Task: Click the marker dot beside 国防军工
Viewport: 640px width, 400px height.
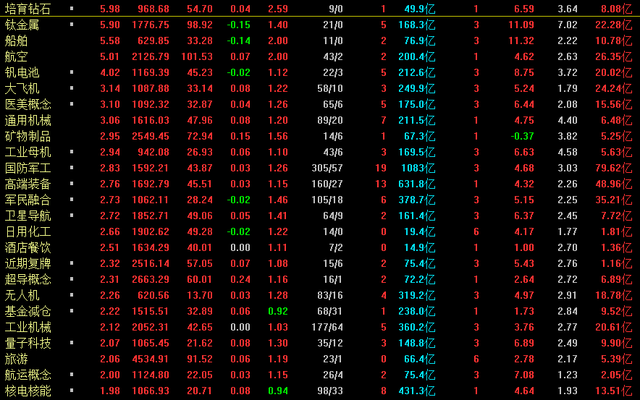Action: (72, 167)
